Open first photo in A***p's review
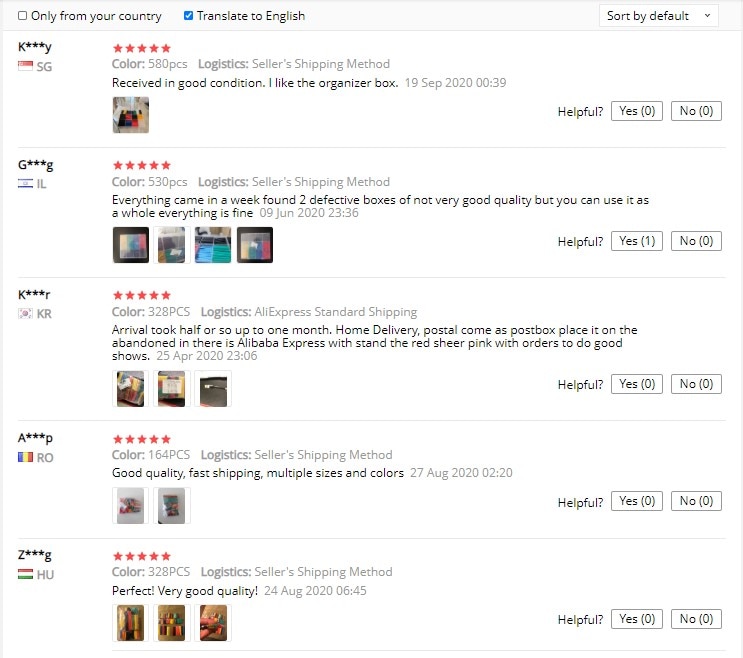Image resolution: width=743 pixels, height=658 pixels. [130, 505]
